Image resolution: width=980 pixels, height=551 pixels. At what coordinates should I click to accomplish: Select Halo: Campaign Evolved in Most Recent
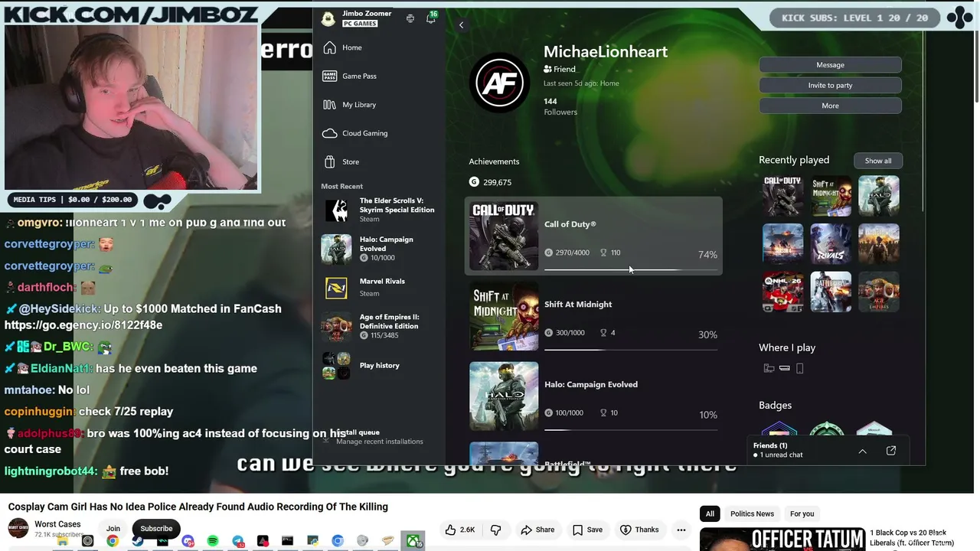click(x=379, y=249)
